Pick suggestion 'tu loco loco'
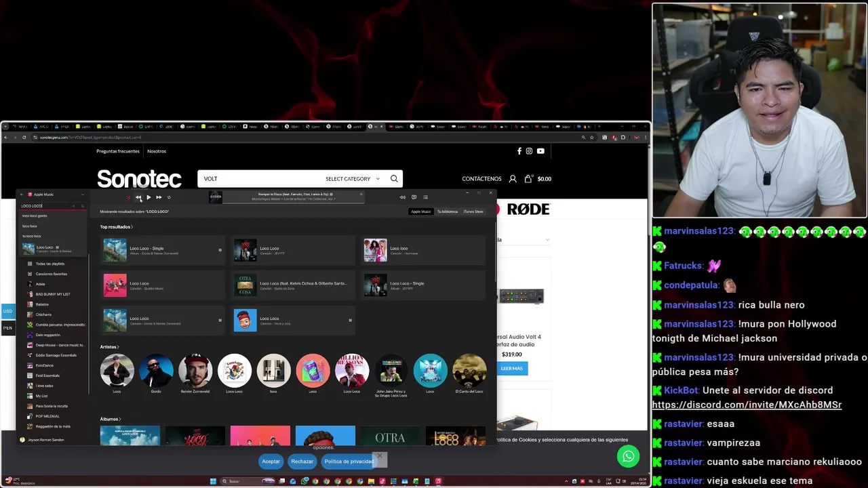 click(x=53, y=236)
